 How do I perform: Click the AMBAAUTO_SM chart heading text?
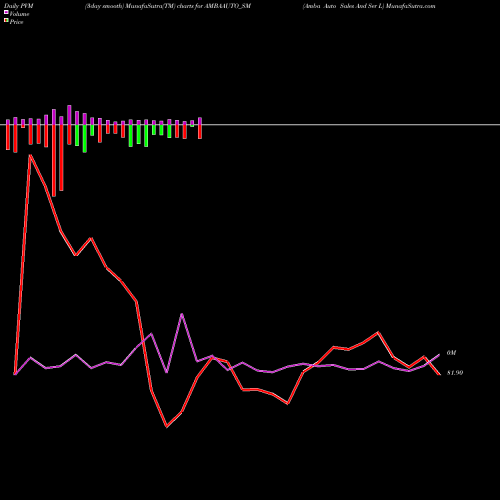(x=168, y=6)
